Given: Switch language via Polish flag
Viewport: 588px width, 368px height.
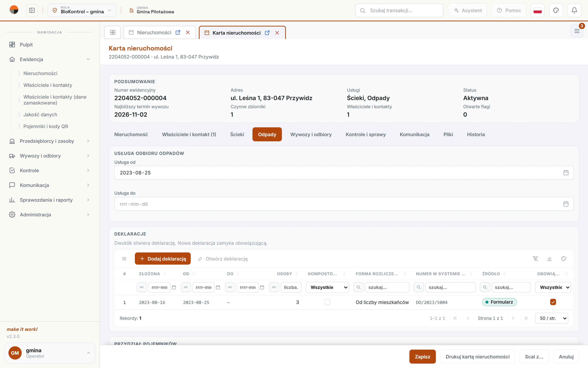Looking at the screenshot, I should point(537,10).
